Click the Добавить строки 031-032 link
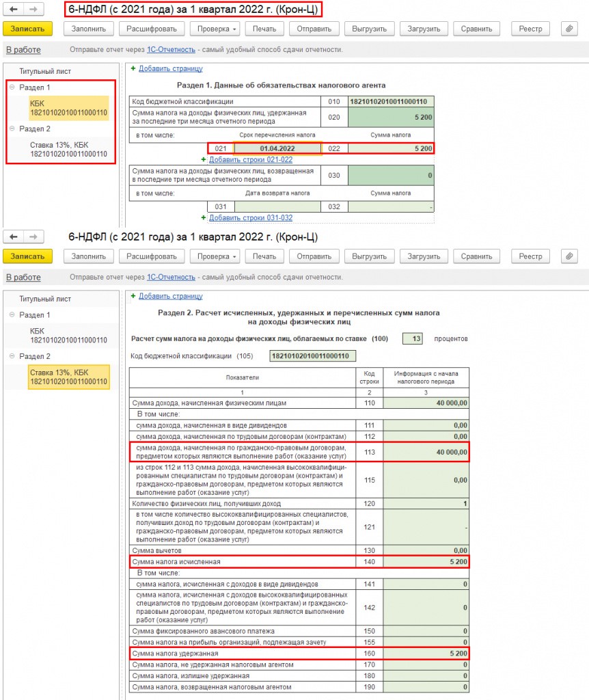Screen dimensions: 589x700 coord(250,218)
